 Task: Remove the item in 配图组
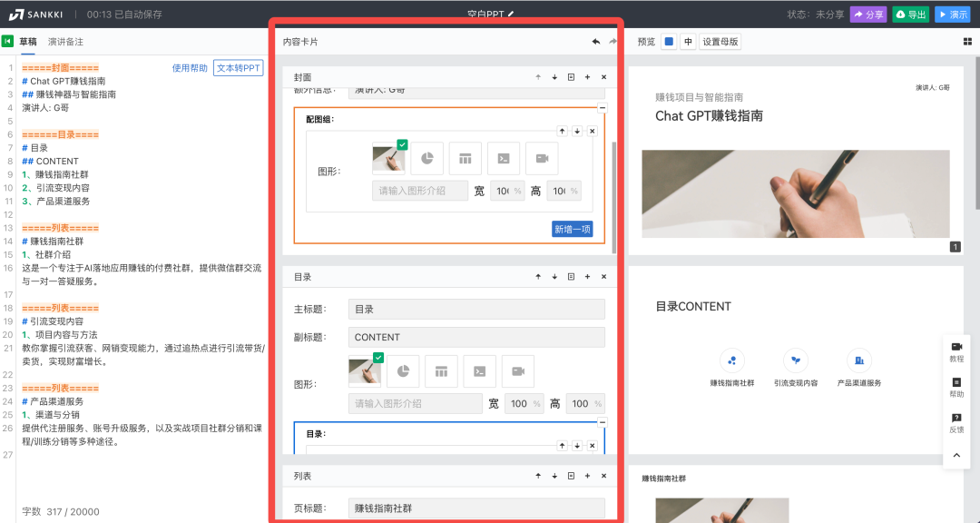coord(592,131)
